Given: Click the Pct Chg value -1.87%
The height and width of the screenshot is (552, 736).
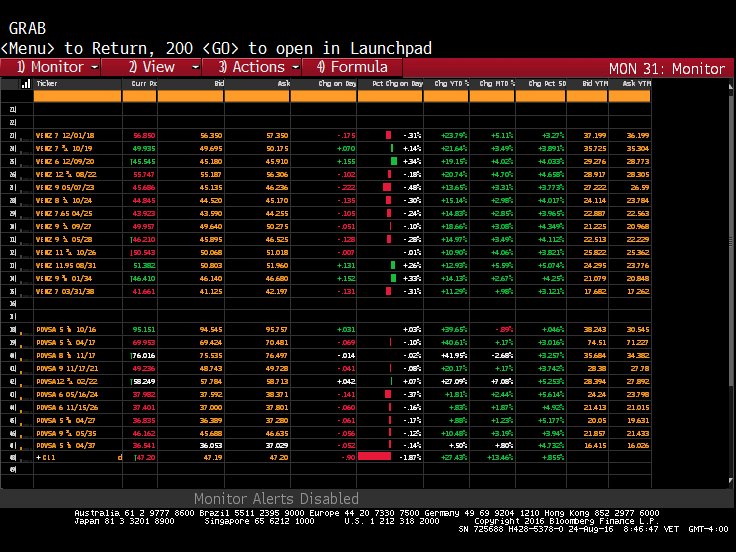Looking at the screenshot, I should pos(410,457).
